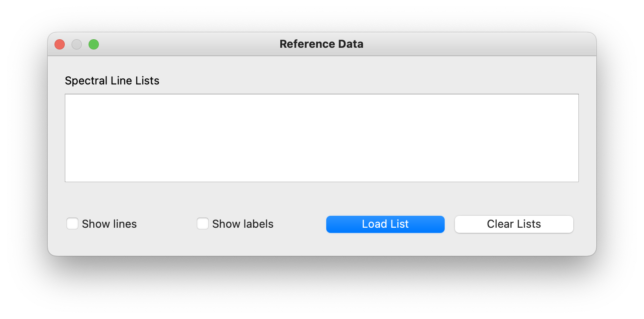
Task: Click the green zoom window button
Action: (x=94, y=44)
